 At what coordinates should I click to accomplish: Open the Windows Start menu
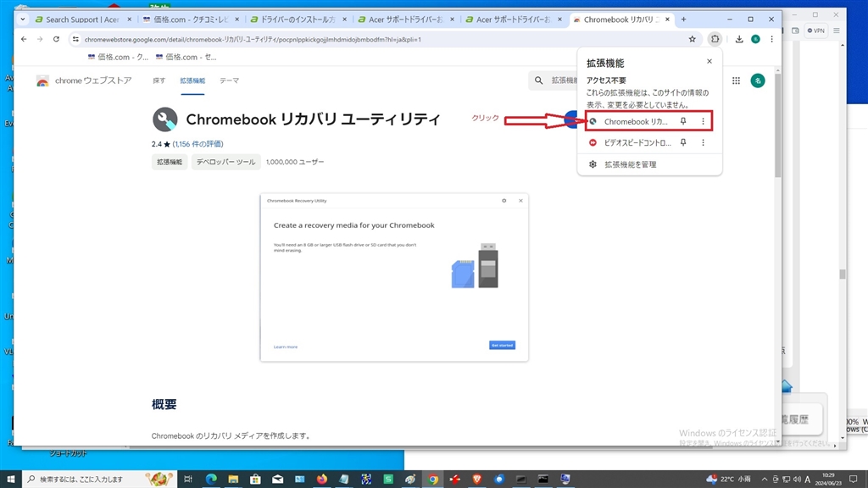point(10,480)
